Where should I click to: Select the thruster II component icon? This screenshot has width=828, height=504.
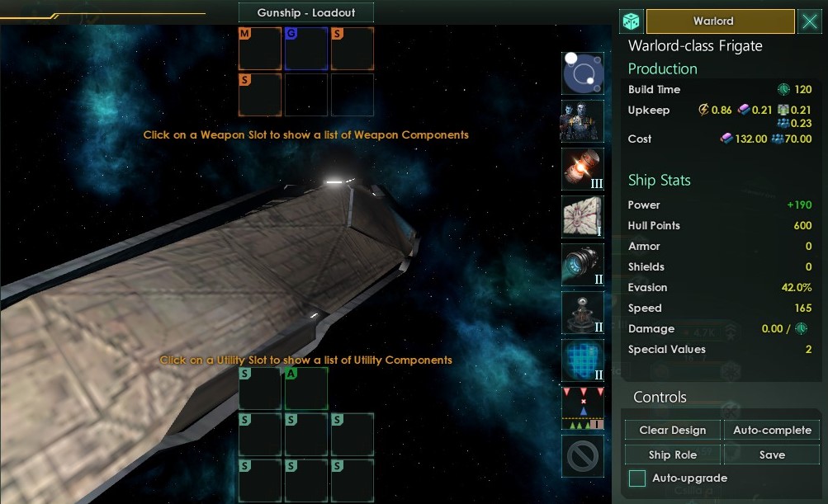pyautogui.click(x=583, y=265)
